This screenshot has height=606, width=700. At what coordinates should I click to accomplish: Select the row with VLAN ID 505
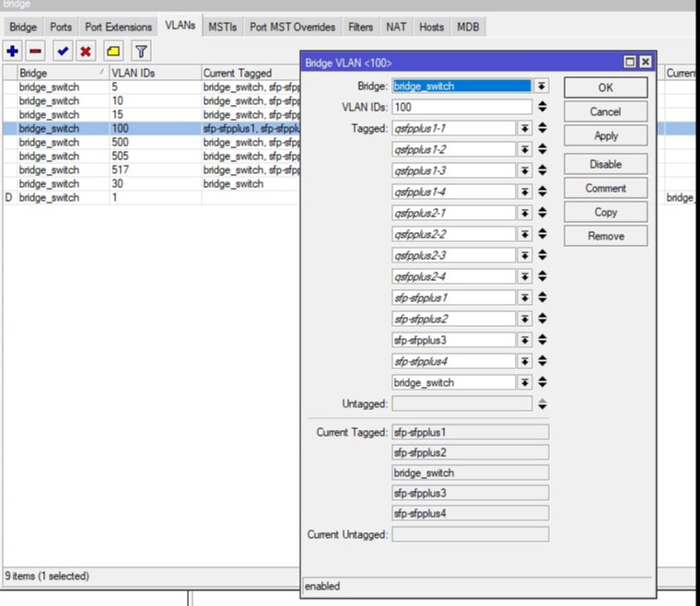coord(152,157)
